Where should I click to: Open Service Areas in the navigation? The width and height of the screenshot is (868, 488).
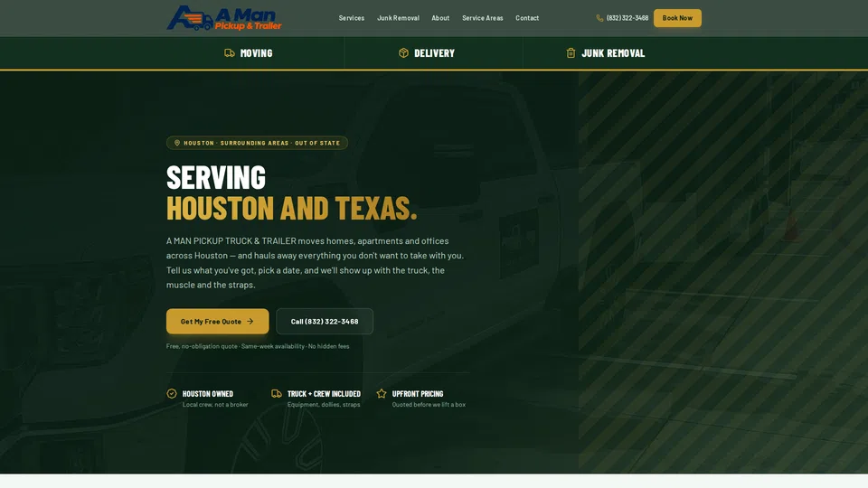point(483,18)
